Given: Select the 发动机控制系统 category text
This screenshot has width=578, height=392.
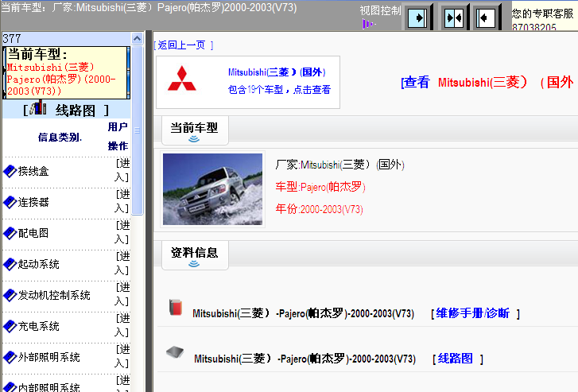Looking at the screenshot, I should (x=54, y=295).
